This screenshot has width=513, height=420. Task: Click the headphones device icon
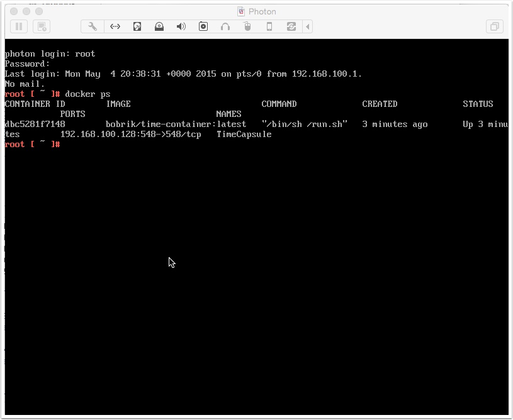pyautogui.click(x=225, y=26)
